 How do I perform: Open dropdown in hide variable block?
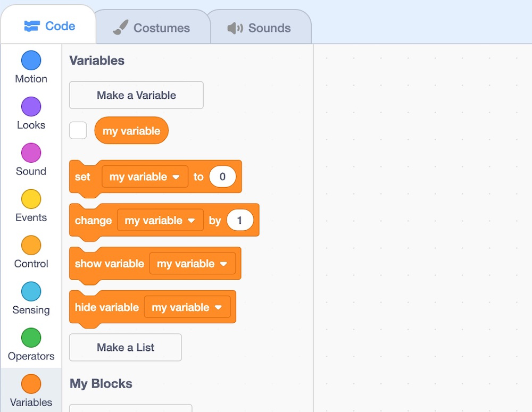(x=187, y=307)
